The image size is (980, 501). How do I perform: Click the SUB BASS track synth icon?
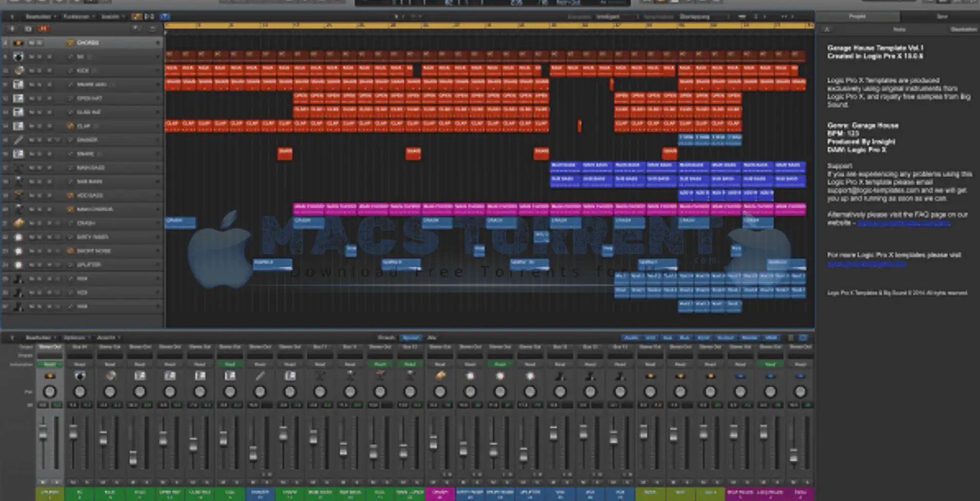(18, 181)
